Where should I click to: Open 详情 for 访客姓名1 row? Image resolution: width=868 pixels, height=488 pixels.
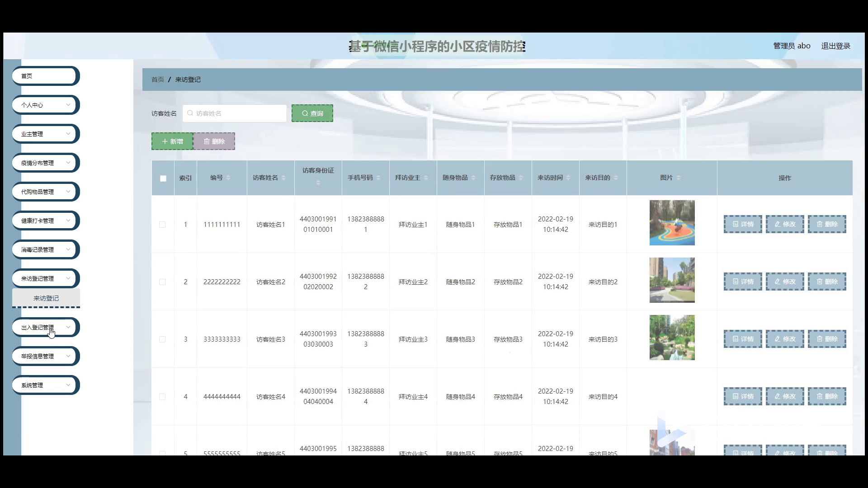coord(743,224)
